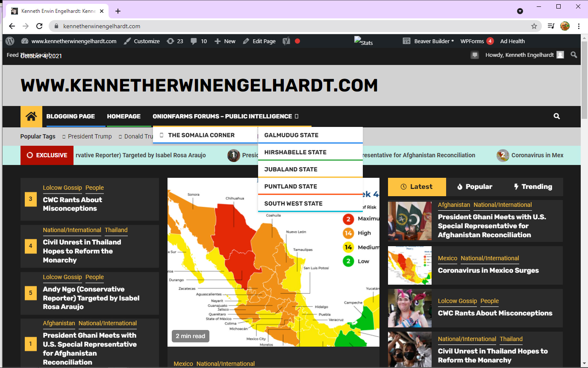Click the Mexico category tag in Latest list
Image resolution: width=588 pixels, height=368 pixels.
(x=447, y=258)
